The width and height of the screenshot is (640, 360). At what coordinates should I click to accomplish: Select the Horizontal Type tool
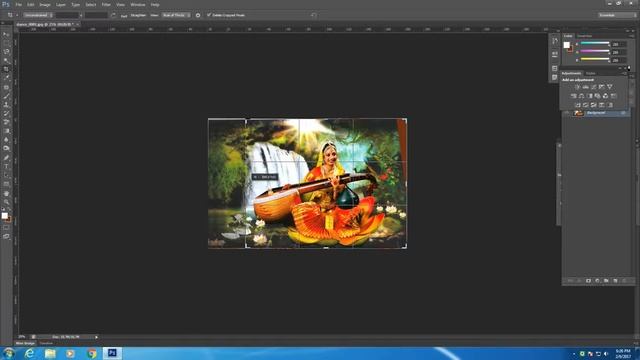coord(6,167)
